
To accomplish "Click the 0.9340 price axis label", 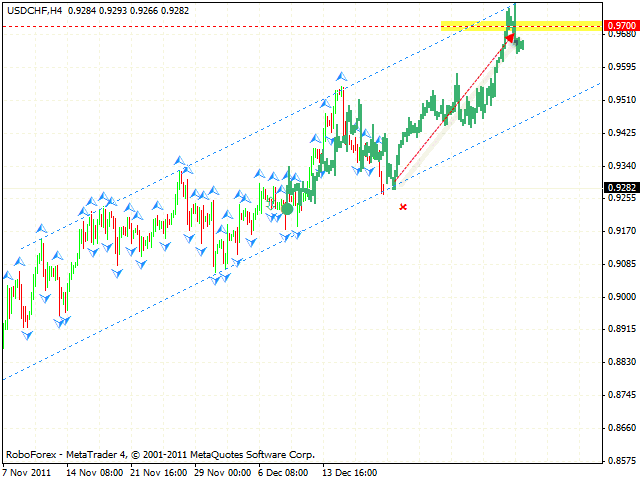I will coord(620,166).
